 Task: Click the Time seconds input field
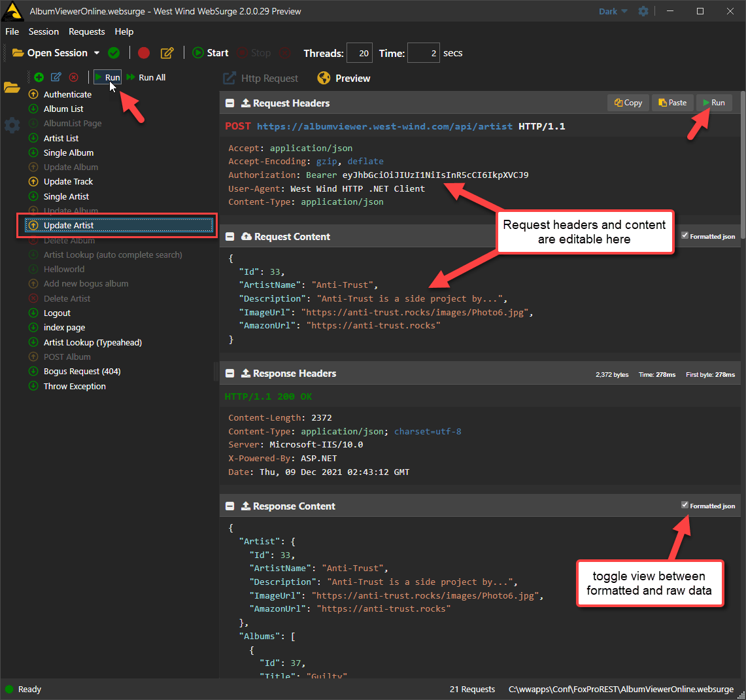point(424,53)
